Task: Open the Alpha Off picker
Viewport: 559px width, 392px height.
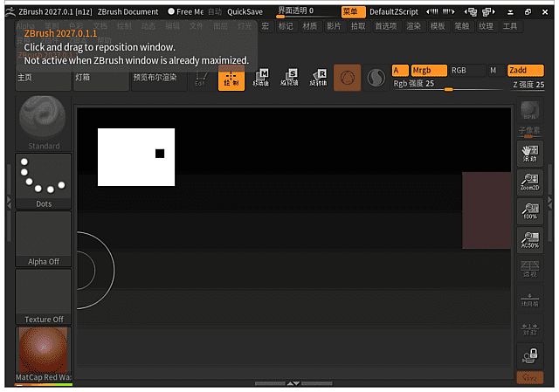Action: (43, 238)
